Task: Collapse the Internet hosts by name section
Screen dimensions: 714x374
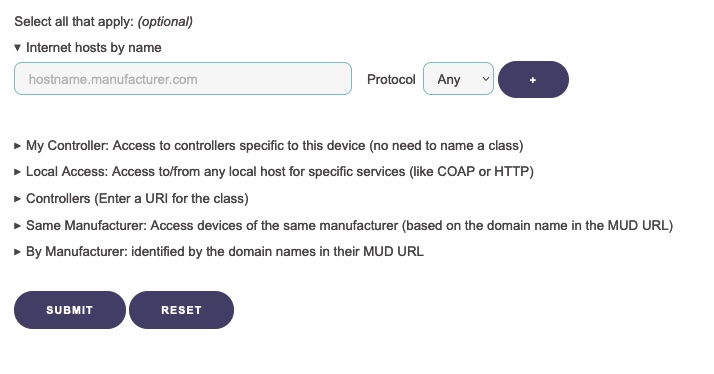Action: coord(88,47)
